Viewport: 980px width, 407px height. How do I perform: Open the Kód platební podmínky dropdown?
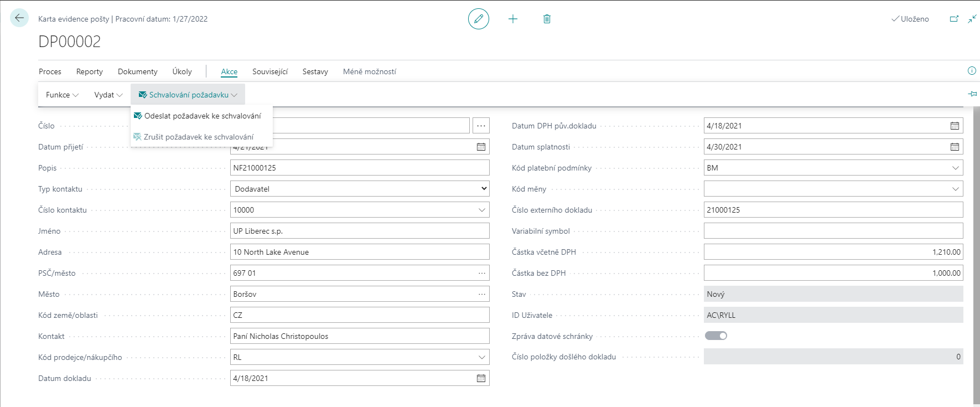click(x=955, y=168)
